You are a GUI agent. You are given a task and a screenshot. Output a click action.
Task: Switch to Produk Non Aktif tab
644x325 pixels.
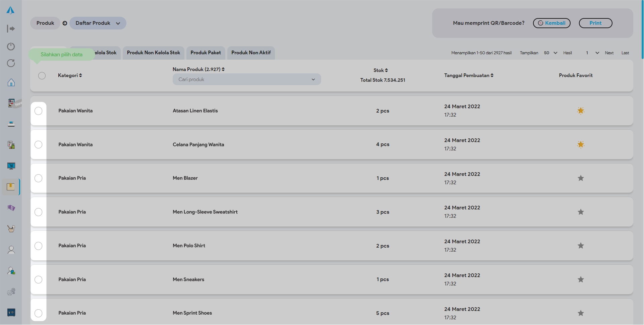point(251,53)
